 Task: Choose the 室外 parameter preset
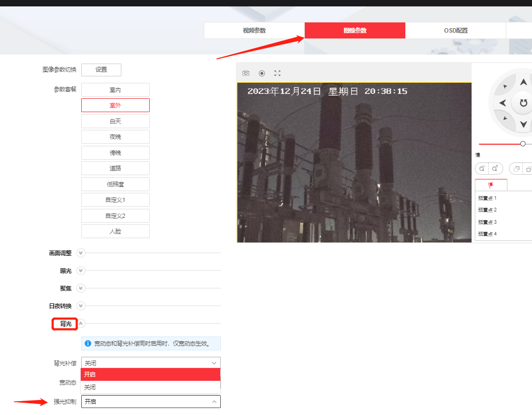coord(115,105)
